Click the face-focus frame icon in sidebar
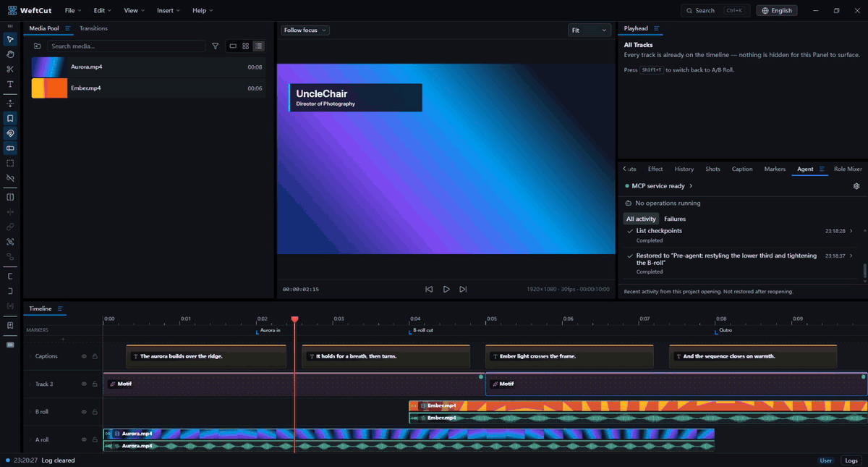This screenshot has width=868, height=467. [x=10, y=242]
